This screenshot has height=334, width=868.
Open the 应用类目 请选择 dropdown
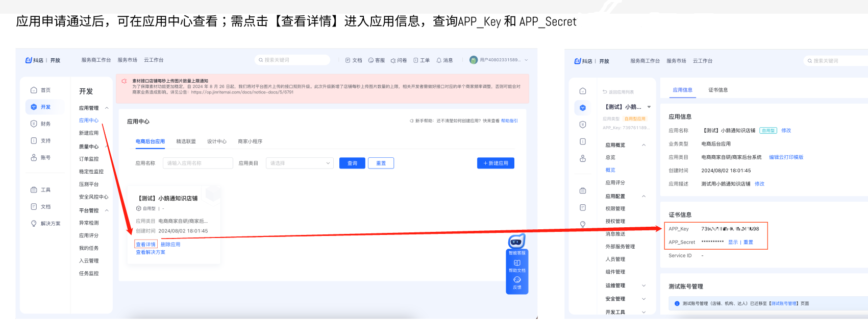[300, 163]
